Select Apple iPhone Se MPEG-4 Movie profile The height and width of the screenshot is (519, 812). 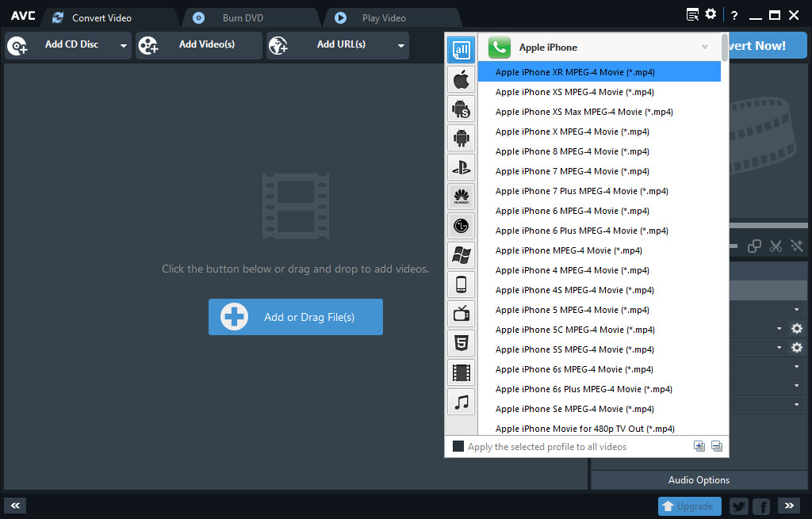[x=599, y=409]
